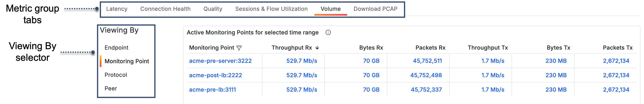Switch to the Latency tab
The width and height of the screenshot is (644, 104).
tap(117, 9)
